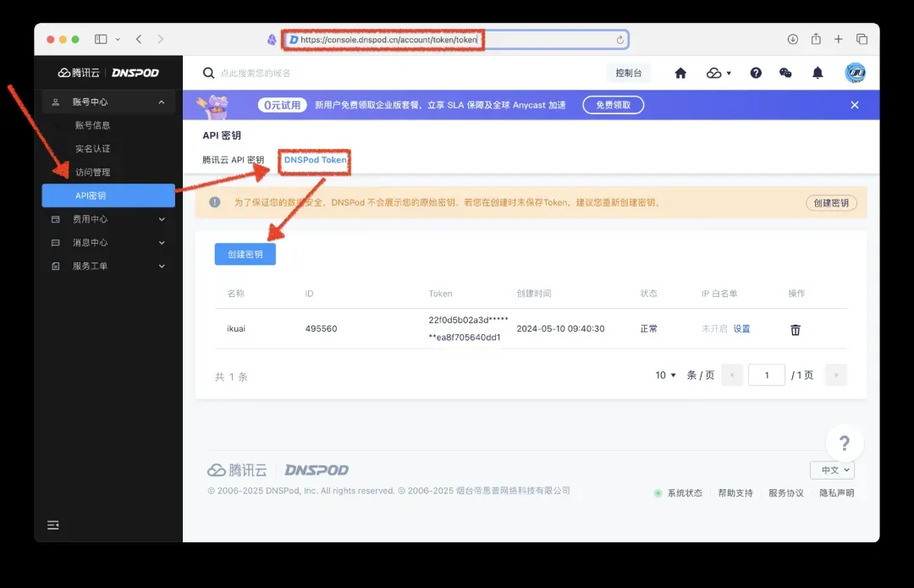This screenshot has width=914, height=588.
Task: Open notifications bell icon
Action: tap(818, 74)
